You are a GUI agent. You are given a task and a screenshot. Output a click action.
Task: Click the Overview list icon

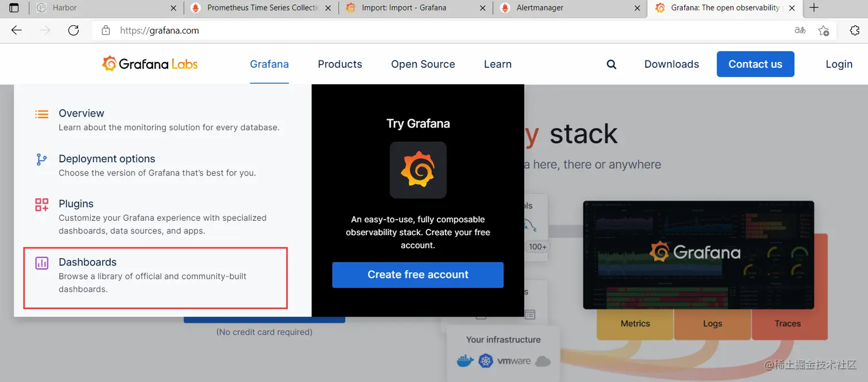tap(42, 114)
